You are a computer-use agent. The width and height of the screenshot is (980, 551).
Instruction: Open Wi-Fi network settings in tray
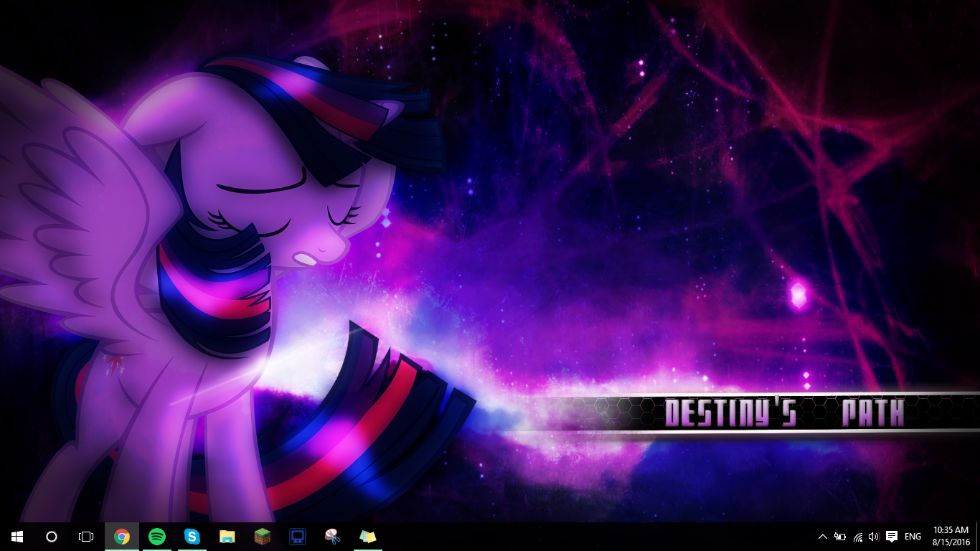coord(857,537)
